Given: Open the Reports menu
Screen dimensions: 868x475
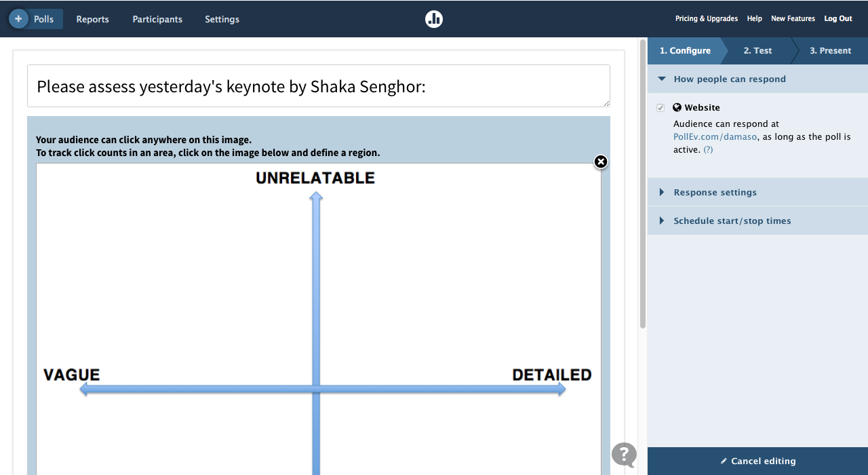Looking at the screenshot, I should [92, 19].
